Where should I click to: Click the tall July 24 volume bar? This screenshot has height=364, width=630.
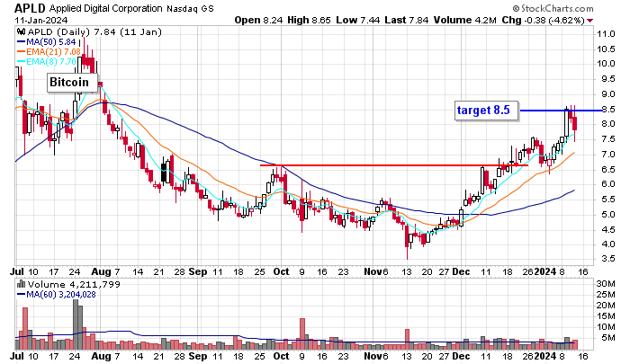(76, 324)
